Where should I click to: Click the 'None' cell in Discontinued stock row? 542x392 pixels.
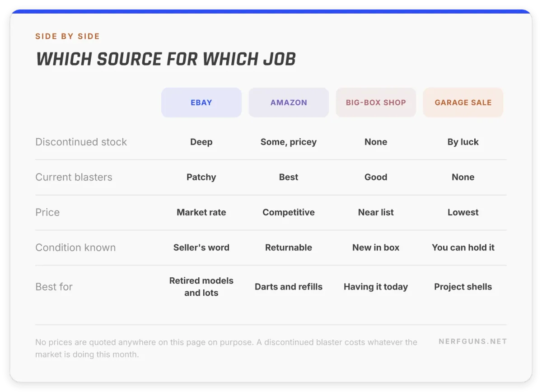pos(376,142)
